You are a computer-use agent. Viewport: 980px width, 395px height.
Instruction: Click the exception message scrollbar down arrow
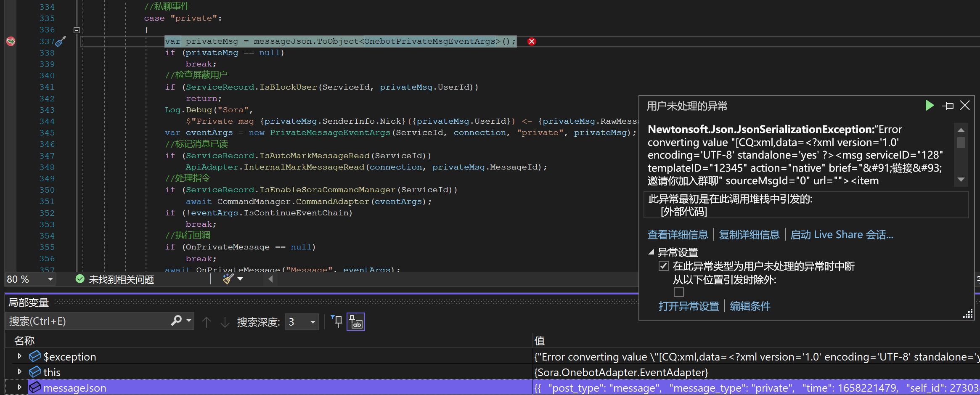click(x=961, y=180)
